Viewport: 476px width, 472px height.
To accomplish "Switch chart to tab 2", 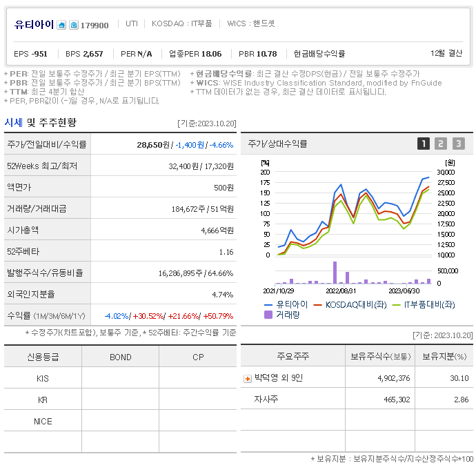I will point(441,144).
